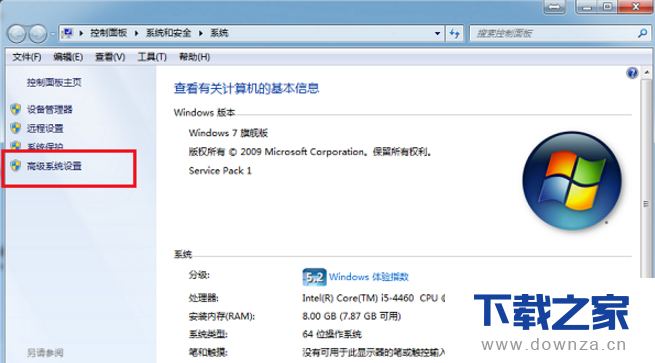
Task: Click the vertical scrollbar thumb
Action: click(647, 178)
